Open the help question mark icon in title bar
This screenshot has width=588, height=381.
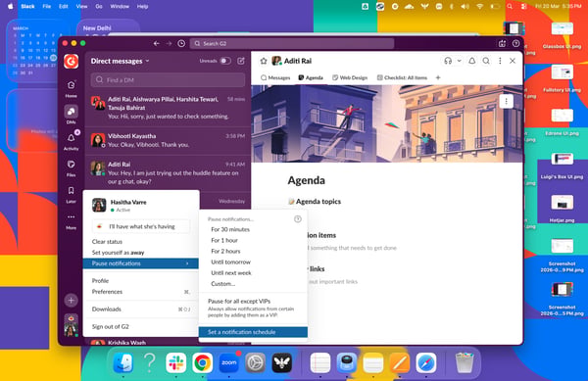(x=516, y=43)
